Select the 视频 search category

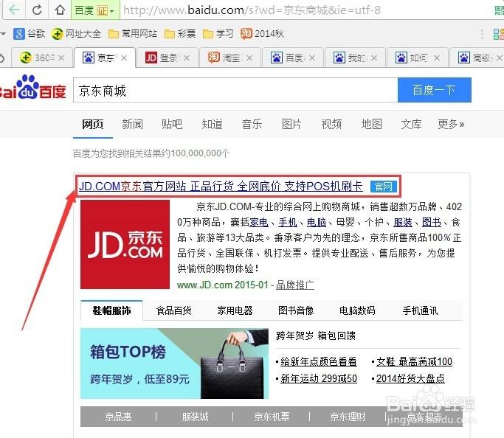click(x=331, y=124)
